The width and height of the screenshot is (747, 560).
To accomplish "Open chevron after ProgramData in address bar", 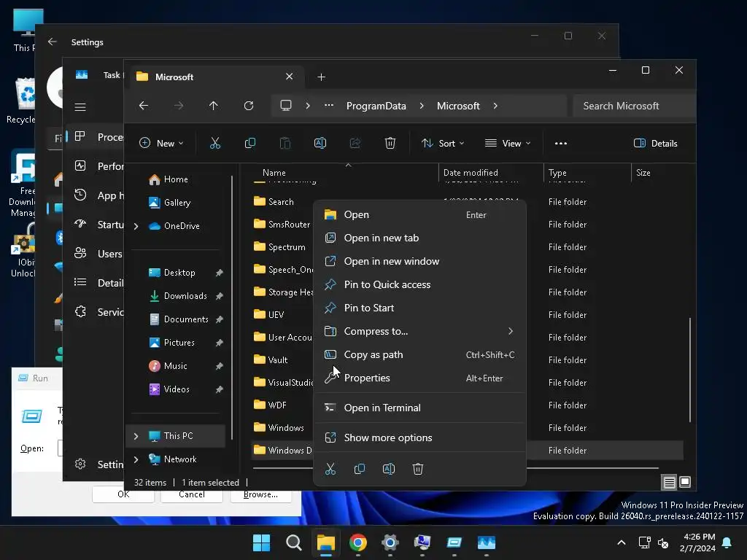I will pos(422,106).
